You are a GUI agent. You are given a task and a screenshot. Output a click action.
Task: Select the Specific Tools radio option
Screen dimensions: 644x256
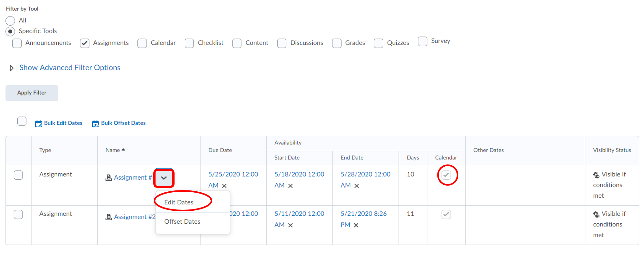10,31
